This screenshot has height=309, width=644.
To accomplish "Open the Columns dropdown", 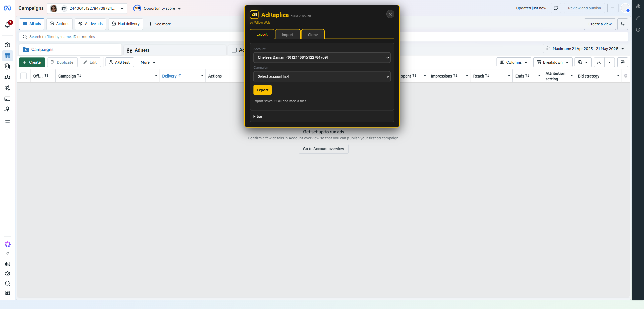I will point(514,62).
